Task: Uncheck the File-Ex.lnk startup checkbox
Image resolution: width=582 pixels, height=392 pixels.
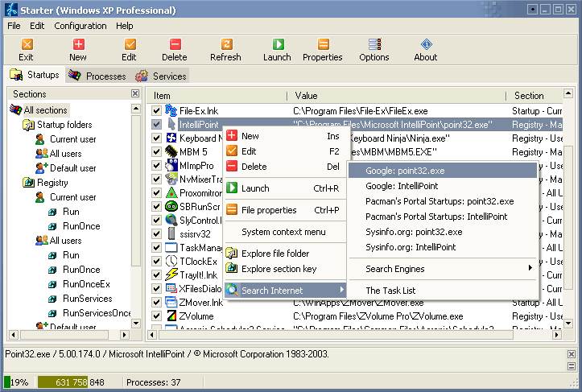Action: tap(157, 110)
